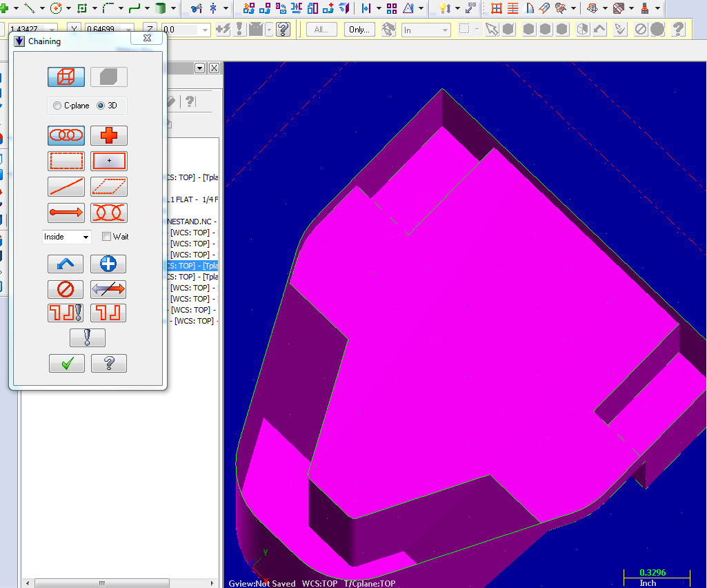This screenshot has width=707, height=588.
Task: Click the Only... selection button
Action: click(359, 30)
